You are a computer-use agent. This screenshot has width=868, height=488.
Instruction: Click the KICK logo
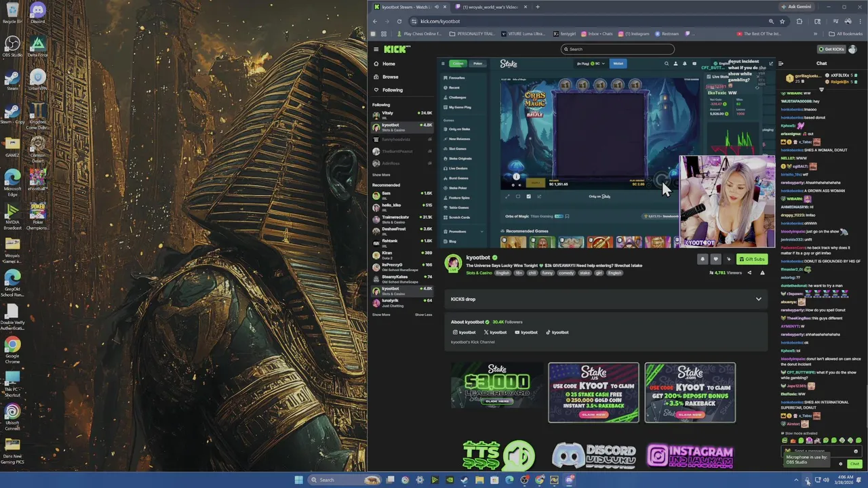coord(397,49)
